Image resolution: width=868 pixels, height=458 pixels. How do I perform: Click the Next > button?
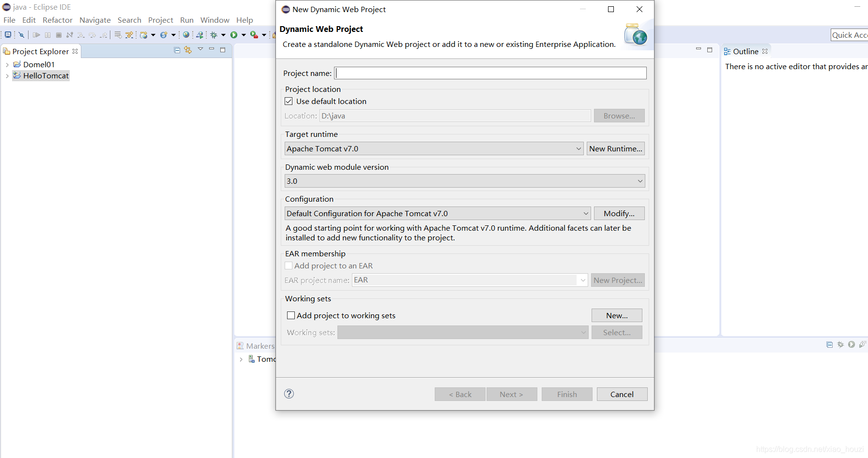point(512,394)
